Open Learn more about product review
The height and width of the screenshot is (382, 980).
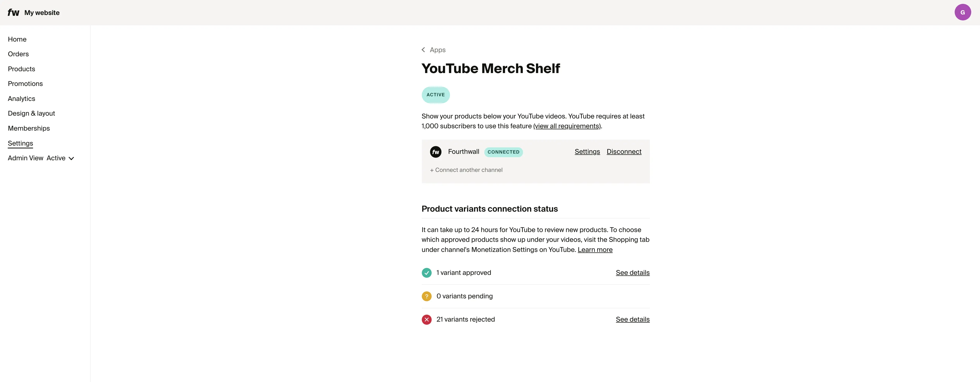595,250
